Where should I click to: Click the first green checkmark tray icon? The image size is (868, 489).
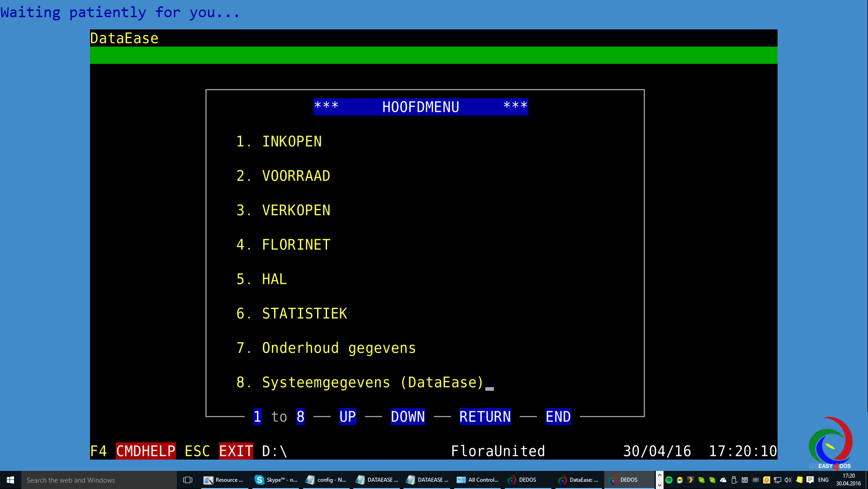pyautogui.click(x=702, y=480)
